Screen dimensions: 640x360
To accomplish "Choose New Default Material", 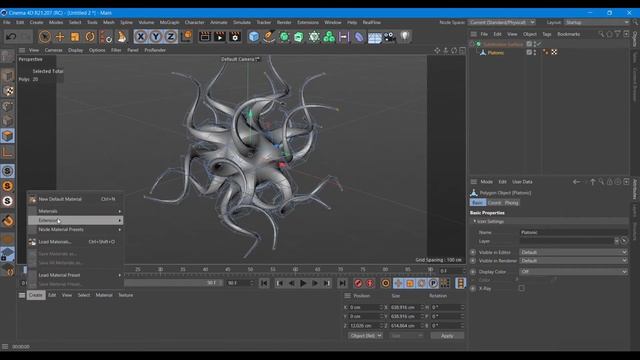I will coord(75,199).
